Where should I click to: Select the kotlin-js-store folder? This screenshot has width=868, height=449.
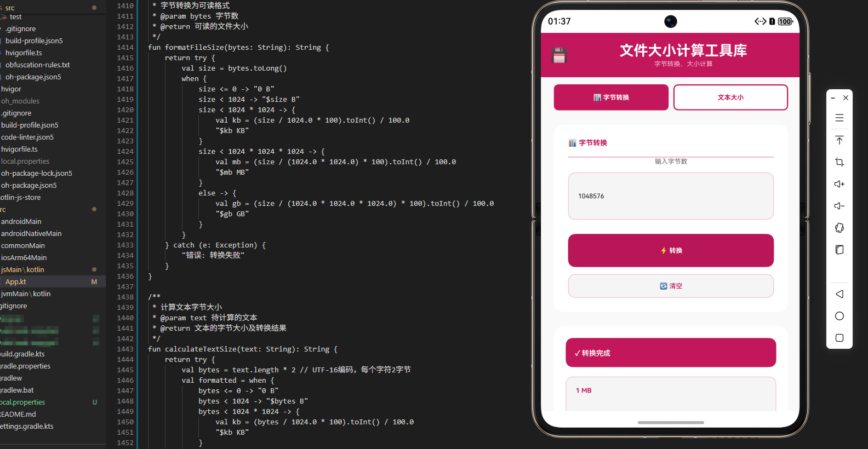click(x=21, y=198)
